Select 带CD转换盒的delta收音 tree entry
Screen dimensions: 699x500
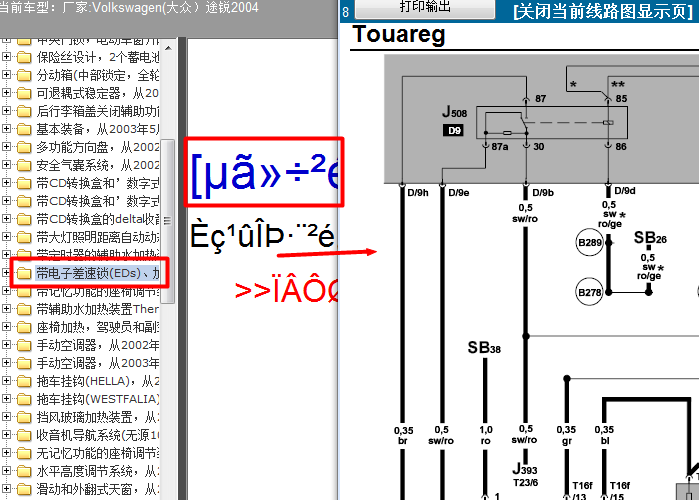(x=97, y=219)
